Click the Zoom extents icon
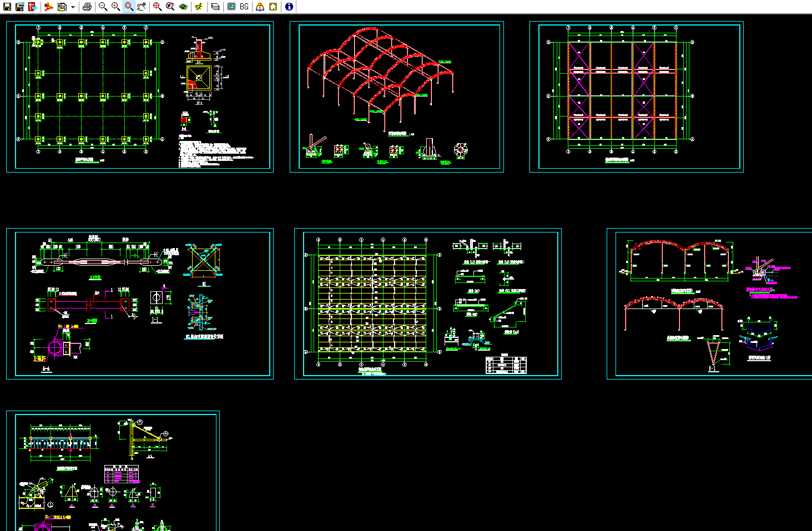Screen dimensions: 812x531 (x=157, y=7)
